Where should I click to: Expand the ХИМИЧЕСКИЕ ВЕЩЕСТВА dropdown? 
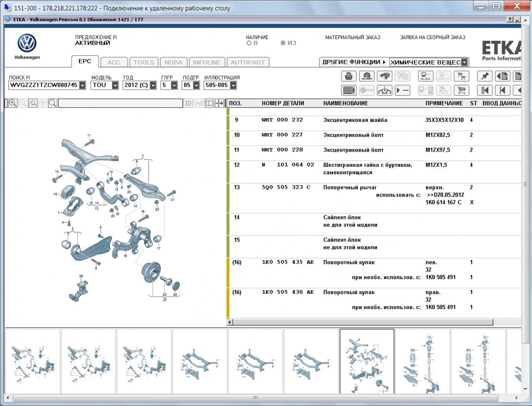pyautogui.click(x=464, y=62)
